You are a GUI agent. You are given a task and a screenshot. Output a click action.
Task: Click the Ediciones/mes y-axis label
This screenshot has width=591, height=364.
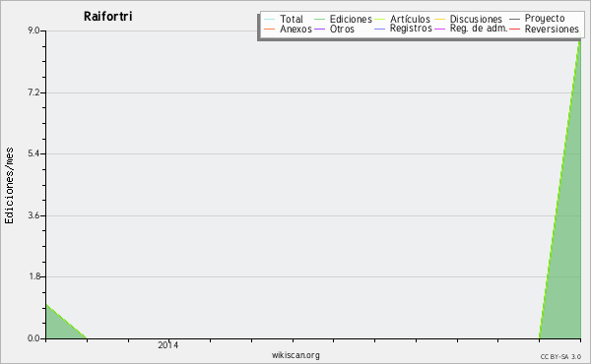click(x=9, y=186)
